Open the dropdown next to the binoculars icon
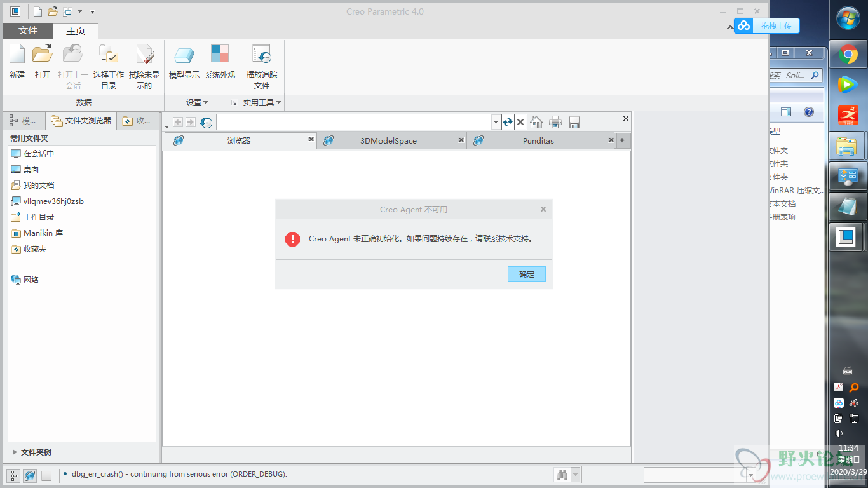868x488 pixels. 575,475
